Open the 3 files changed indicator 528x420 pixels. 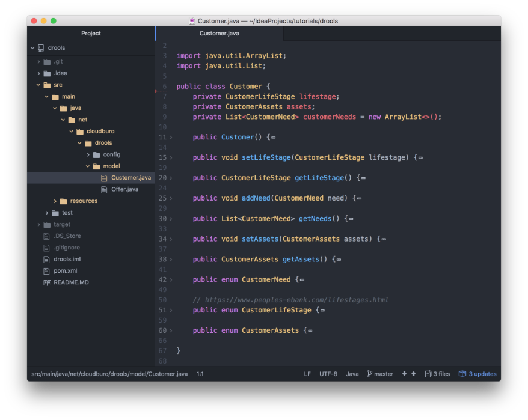coord(437,374)
